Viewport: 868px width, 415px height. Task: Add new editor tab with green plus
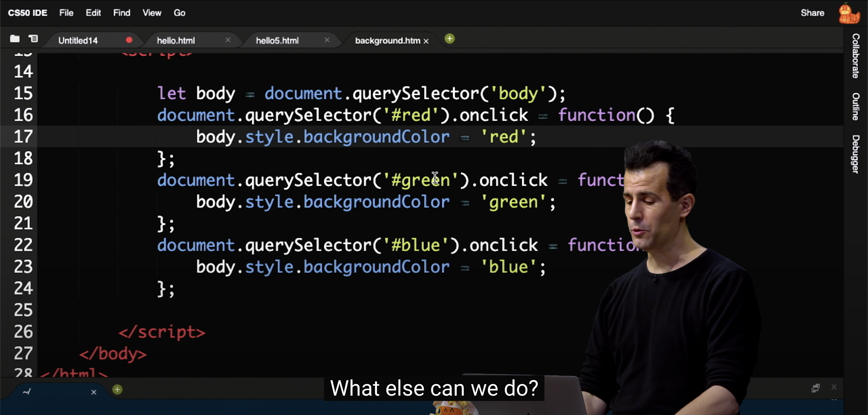449,39
